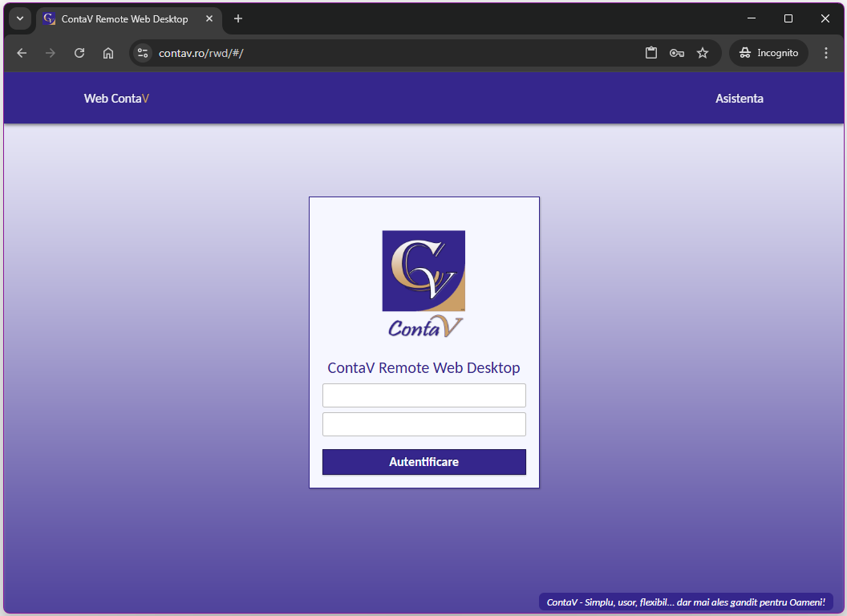Viewport: 847px width, 616px height.
Task: Close the ContaV Remote Web Desktop tab
Action: (209, 18)
